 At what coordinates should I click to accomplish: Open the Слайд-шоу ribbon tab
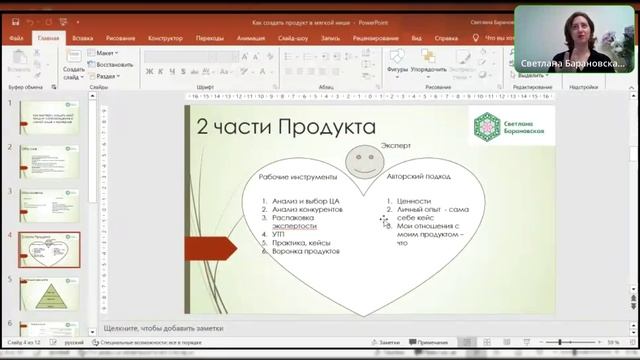coord(293,38)
